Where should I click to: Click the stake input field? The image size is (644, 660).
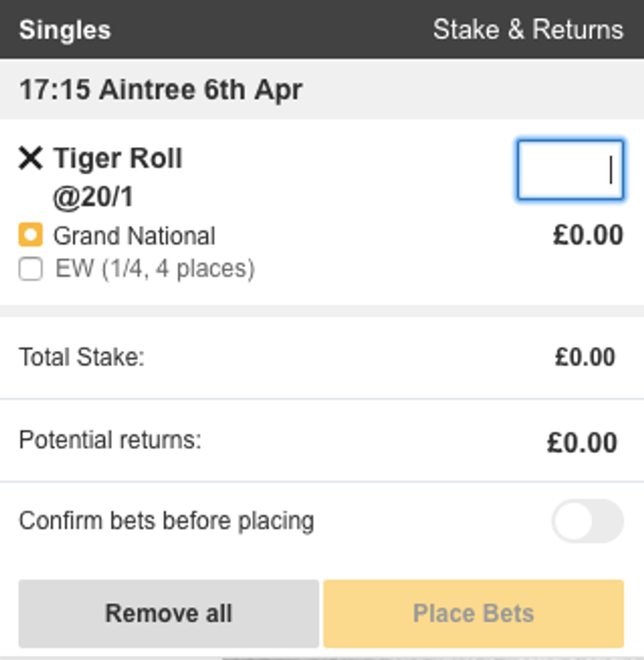click(570, 170)
